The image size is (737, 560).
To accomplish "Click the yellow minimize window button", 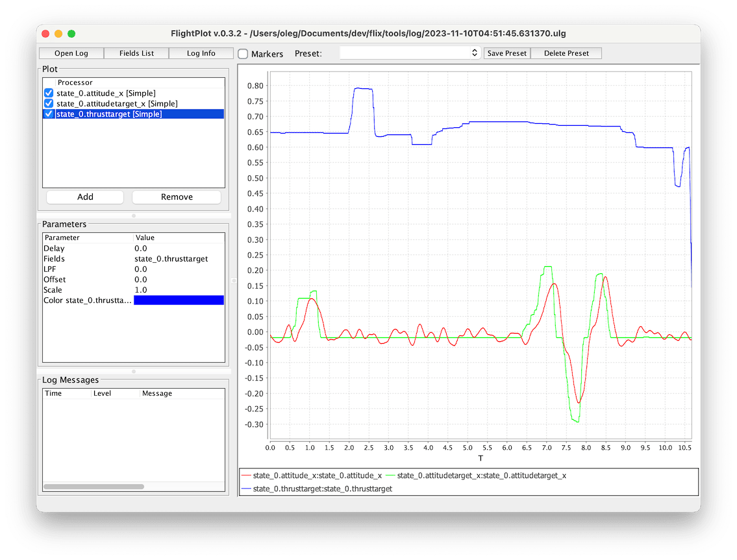I will pos(58,34).
